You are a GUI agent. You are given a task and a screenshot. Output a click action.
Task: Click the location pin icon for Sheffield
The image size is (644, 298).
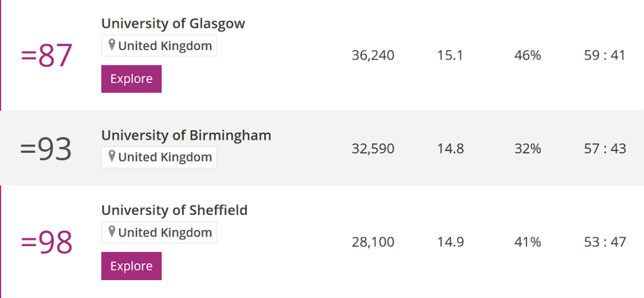coord(112,232)
